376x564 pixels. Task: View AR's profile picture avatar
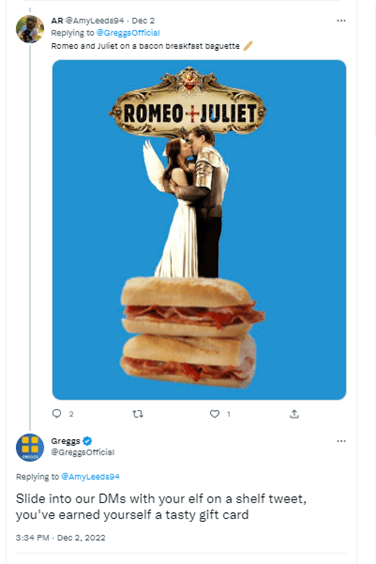click(x=30, y=29)
